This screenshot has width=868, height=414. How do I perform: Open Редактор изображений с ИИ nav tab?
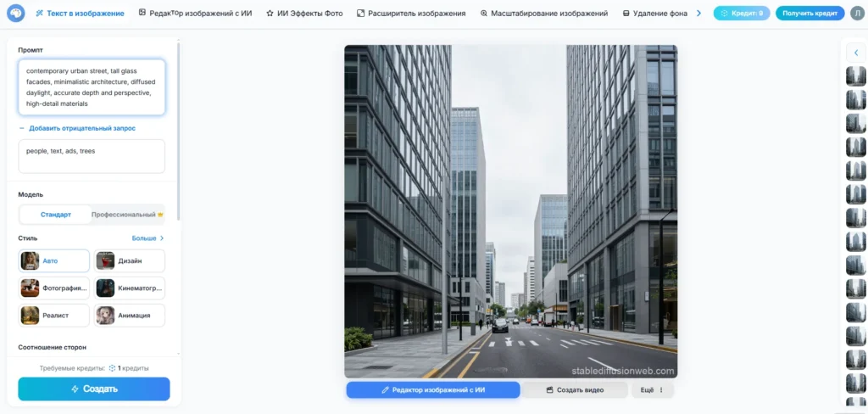click(195, 14)
